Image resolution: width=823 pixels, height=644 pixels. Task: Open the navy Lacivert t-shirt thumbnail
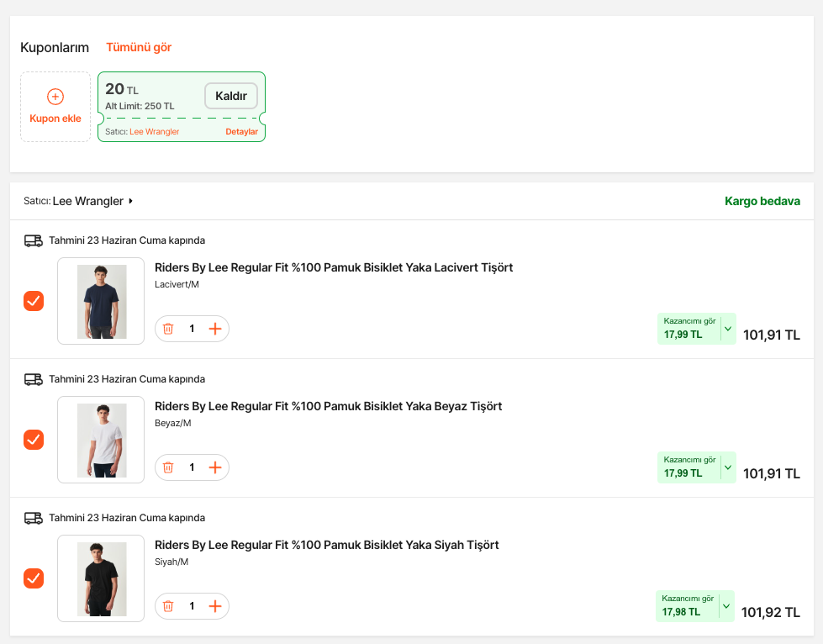(101, 301)
